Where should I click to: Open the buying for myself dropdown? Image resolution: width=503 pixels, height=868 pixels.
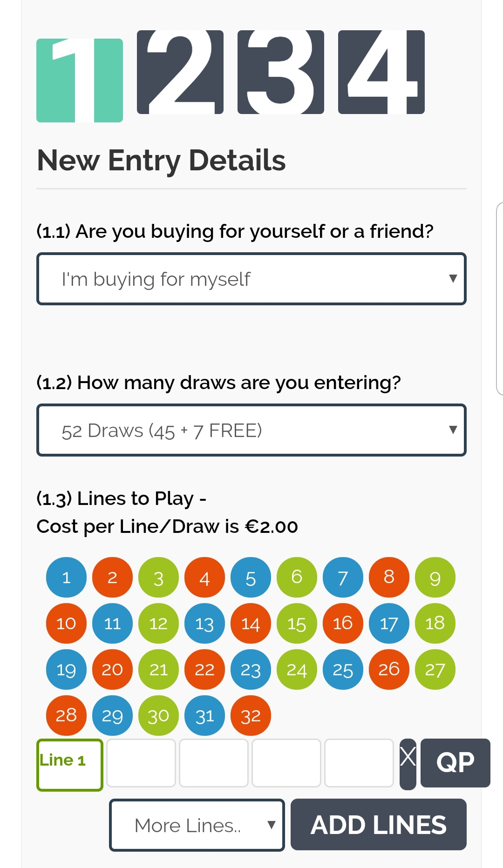[x=251, y=279]
